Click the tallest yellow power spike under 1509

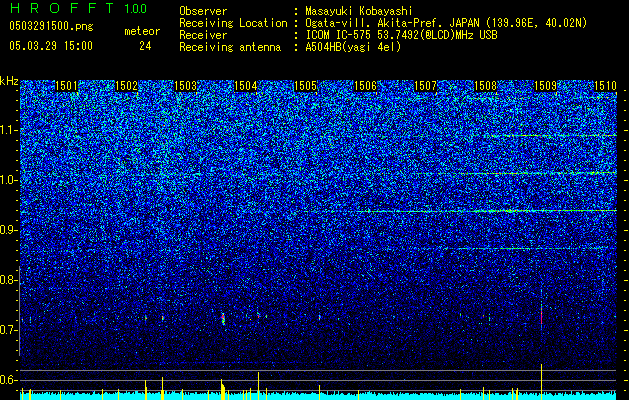click(x=542, y=382)
